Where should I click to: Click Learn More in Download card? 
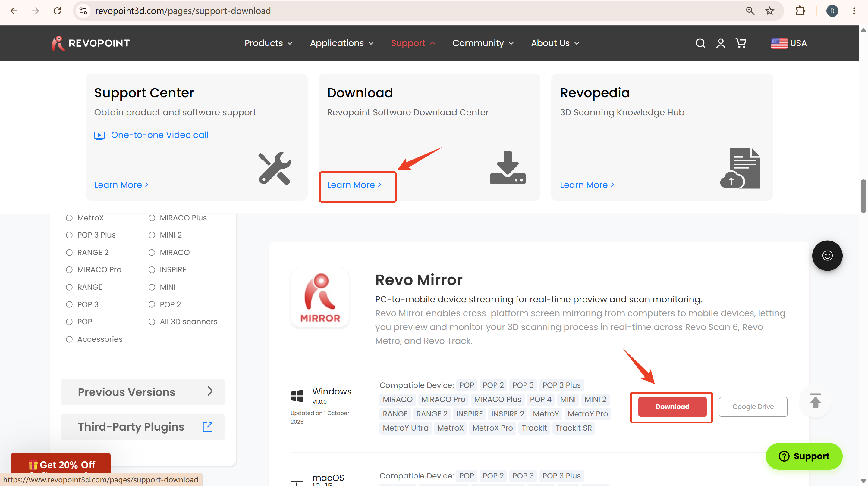tap(354, 185)
